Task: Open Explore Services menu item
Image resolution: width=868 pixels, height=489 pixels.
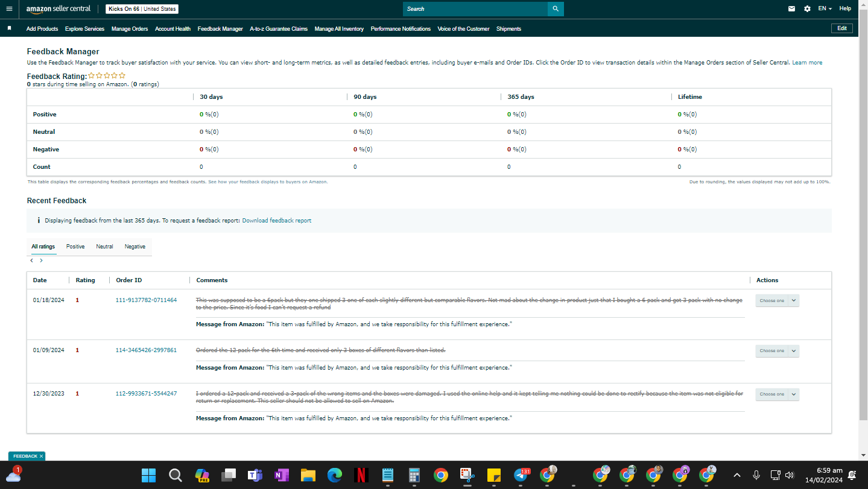Action: tap(84, 29)
